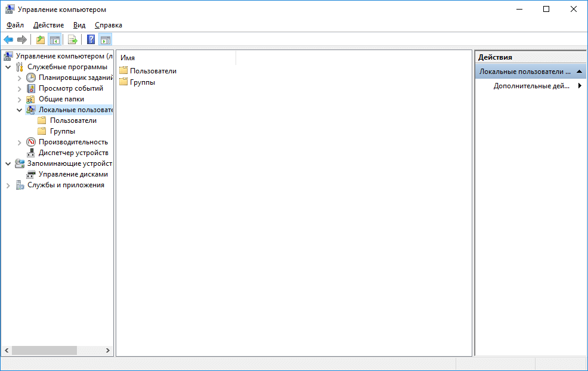This screenshot has height=371, width=588.
Task: Collapse the Локальные пользователи actions section arrow
Action: coord(580,71)
